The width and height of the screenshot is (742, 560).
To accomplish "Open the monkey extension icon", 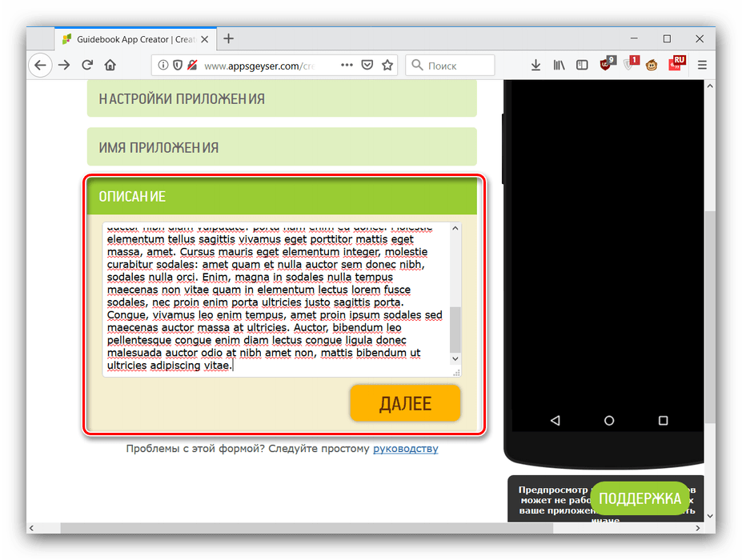I will click(x=652, y=66).
